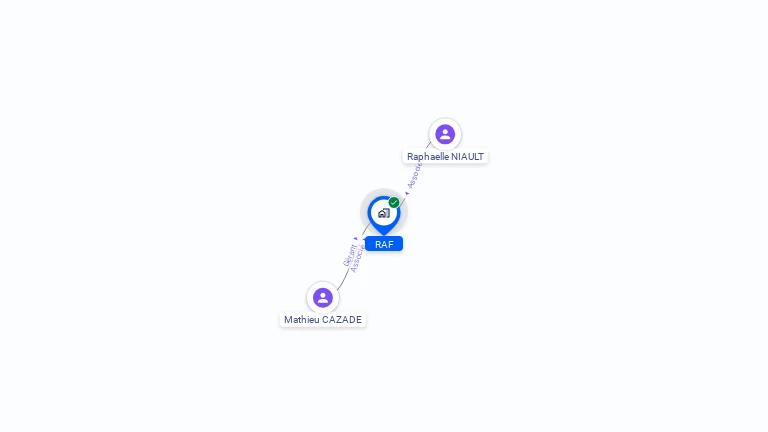Click the blue RAF map pin marker

[384, 215]
